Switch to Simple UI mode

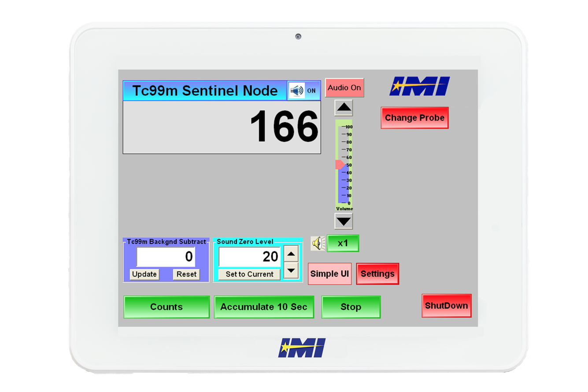[330, 274]
